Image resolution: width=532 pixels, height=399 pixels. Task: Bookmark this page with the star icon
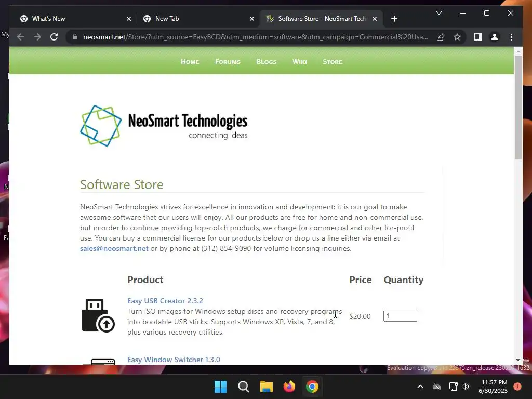pyautogui.click(x=457, y=37)
